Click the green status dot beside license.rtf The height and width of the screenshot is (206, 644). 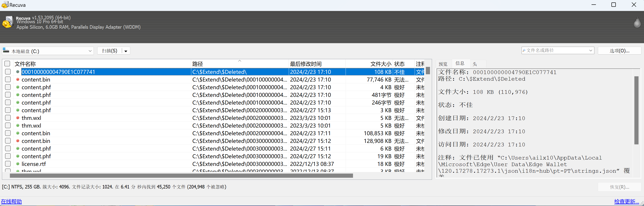(18, 164)
